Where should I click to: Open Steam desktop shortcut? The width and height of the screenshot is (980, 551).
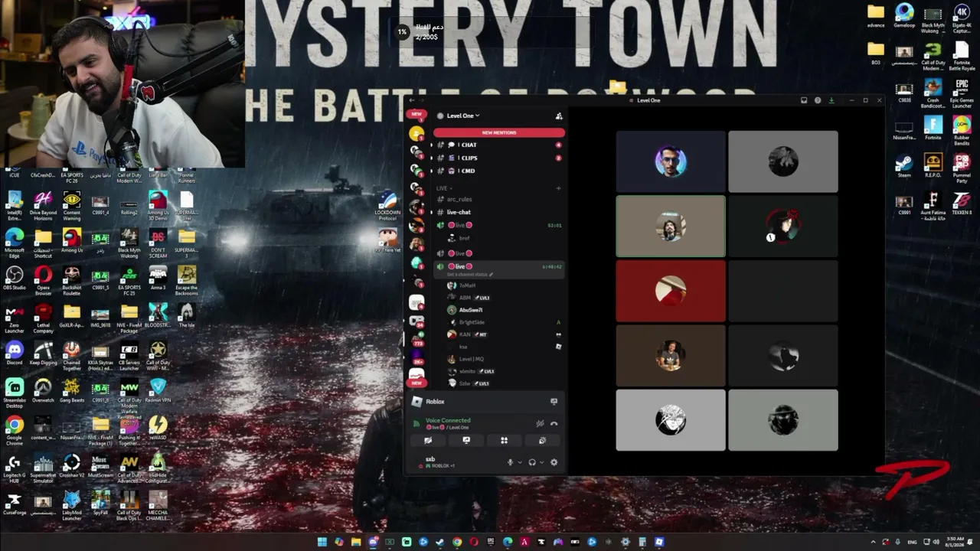click(904, 166)
